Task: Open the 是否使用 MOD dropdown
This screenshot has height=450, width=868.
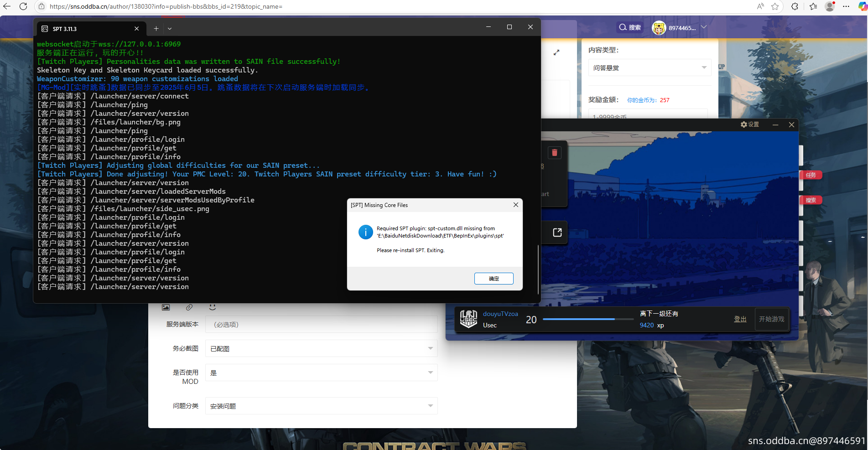Action: coord(321,372)
